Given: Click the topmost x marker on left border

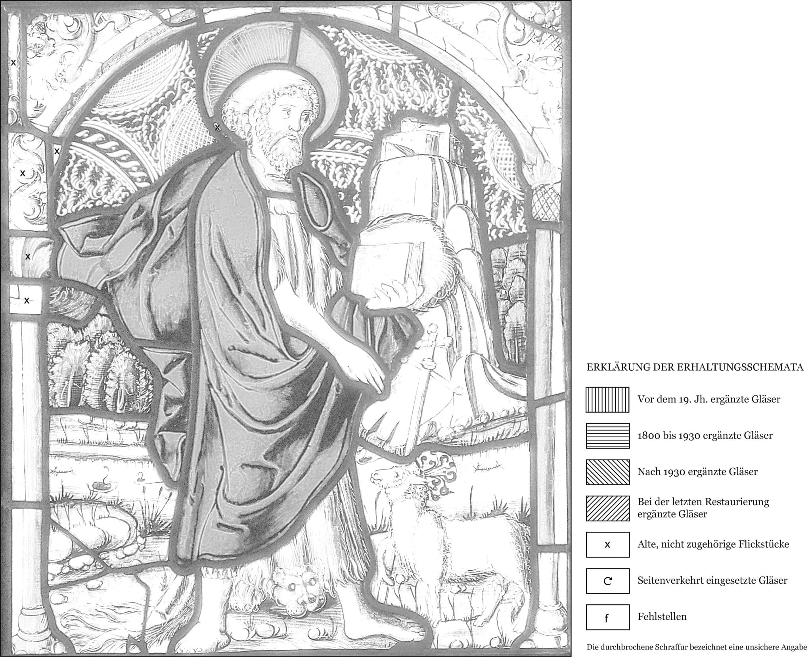Looking at the screenshot, I should [13, 62].
